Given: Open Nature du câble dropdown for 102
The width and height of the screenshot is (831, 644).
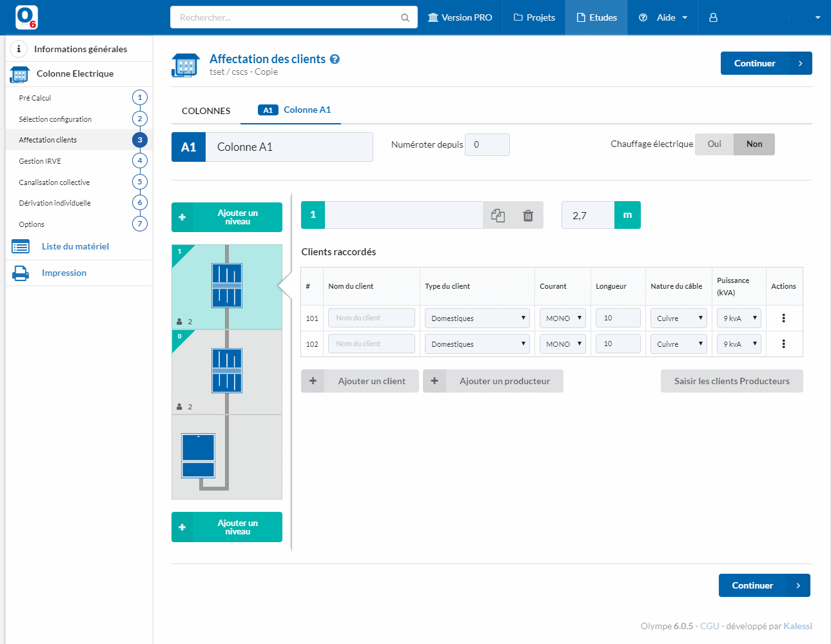Looking at the screenshot, I should [679, 344].
